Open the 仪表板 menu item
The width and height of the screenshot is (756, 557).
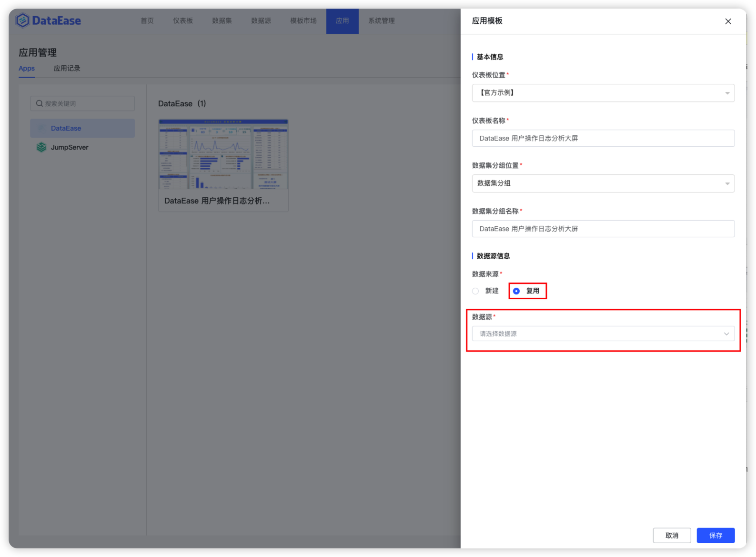tap(183, 21)
